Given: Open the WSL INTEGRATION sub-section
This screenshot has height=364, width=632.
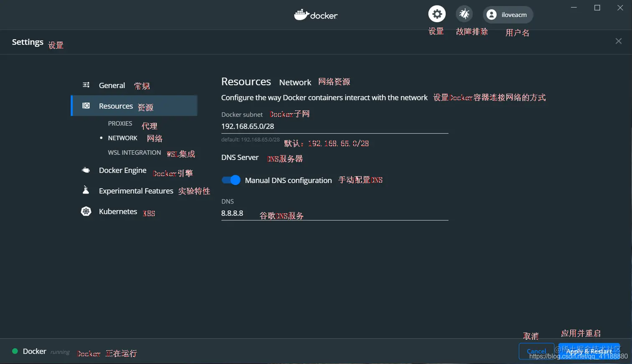Looking at the screenshot, I should 134,153.
